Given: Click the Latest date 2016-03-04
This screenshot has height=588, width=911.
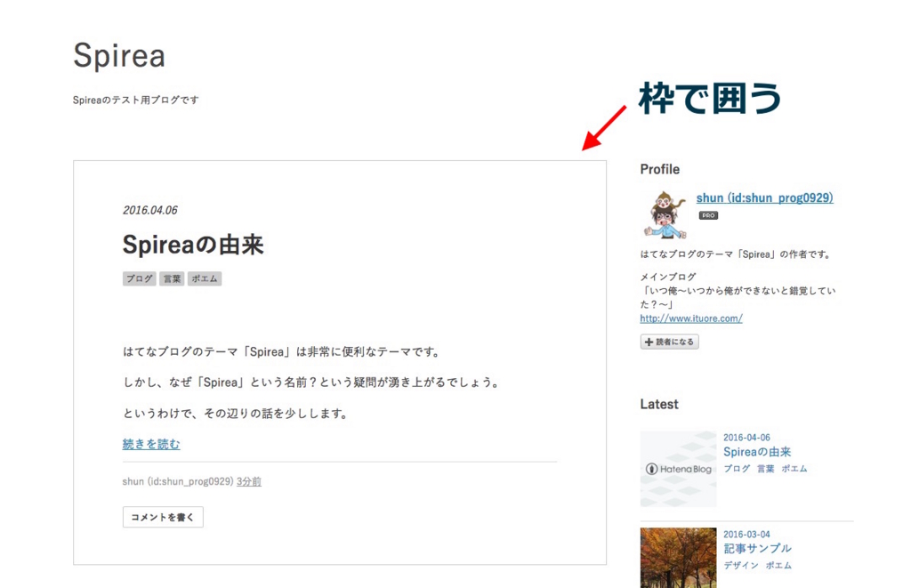Looking at the screenshot, I should point(746,535).
